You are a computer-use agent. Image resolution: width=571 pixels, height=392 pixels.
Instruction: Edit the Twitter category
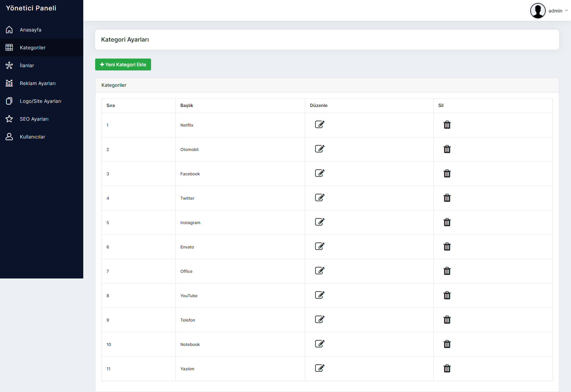click(x=320, y=197)
